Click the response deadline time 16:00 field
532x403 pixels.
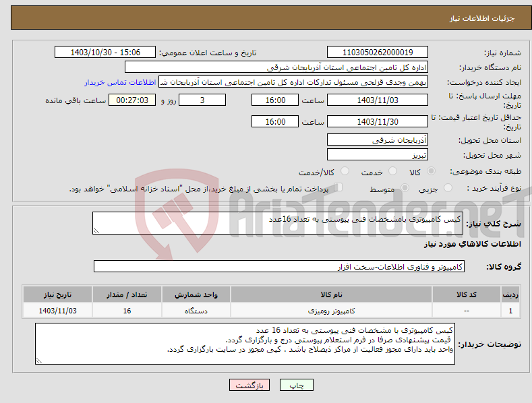point(275,100)
